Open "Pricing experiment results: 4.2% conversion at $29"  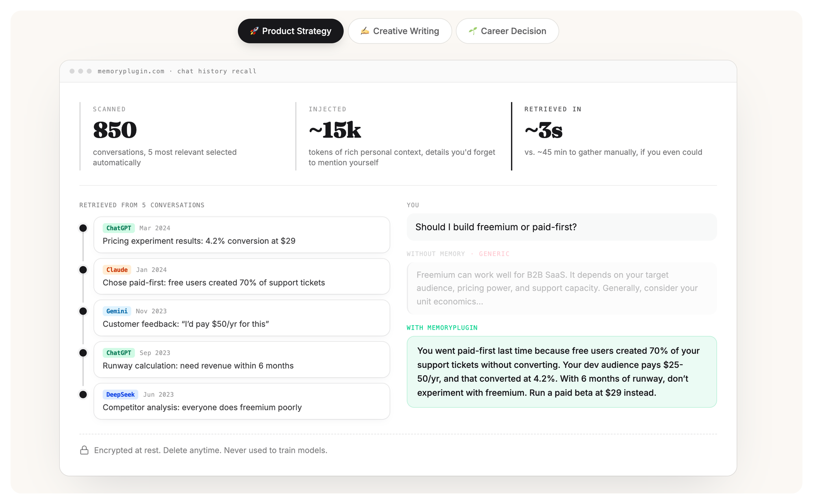(199, 241)
